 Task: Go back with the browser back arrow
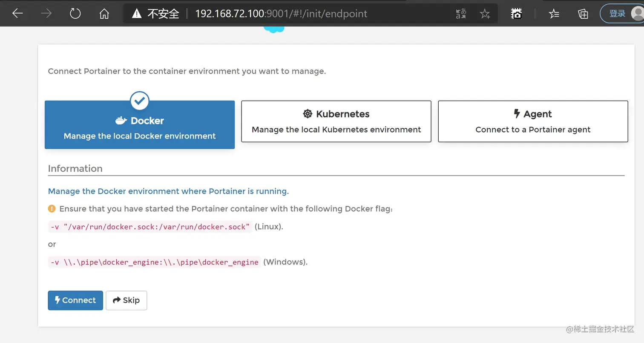point(17,14)
